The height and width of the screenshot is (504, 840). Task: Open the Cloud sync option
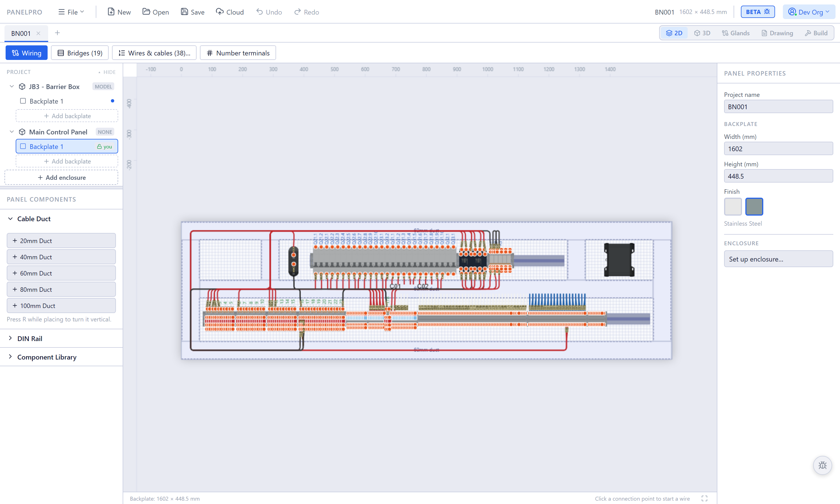(230, 12)
